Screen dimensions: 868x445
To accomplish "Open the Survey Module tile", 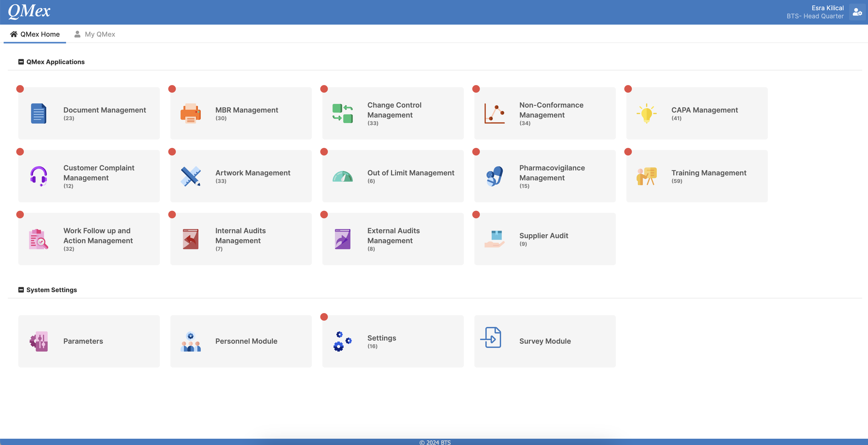I will [x=545, y=341].
